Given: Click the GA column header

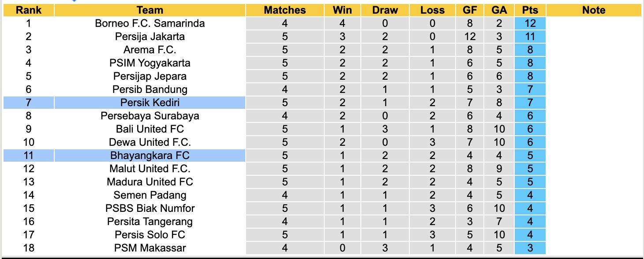Looking at the screenshot, I should pyautogui.click(x=499, y=10).
